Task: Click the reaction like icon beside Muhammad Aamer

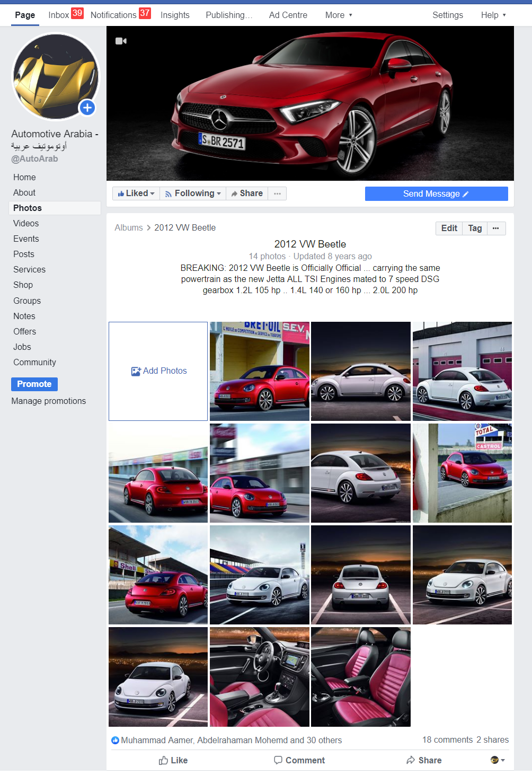Action: click(x=115, y=740)
